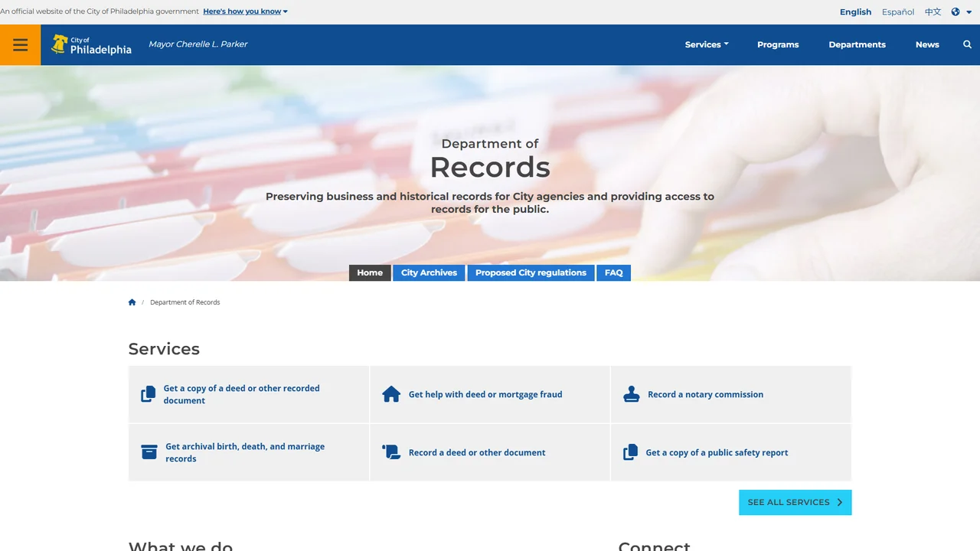980x551 pixels.
Task: Open Record a deed or other document
Action: [x=490, y=452]
